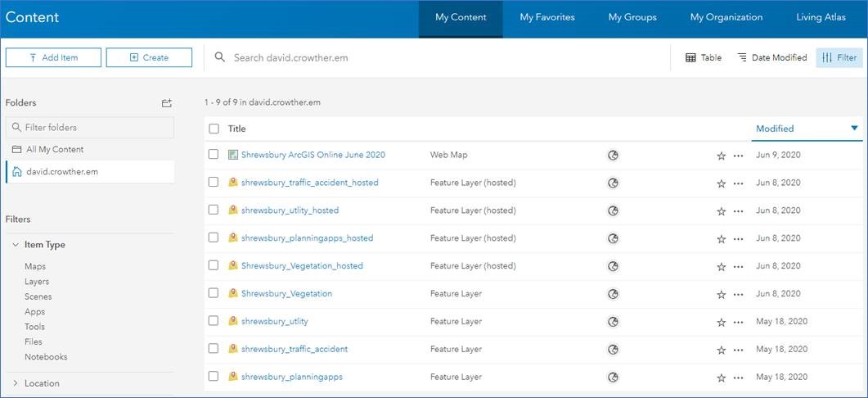This screenshot has width=868, height=398.
Task: Star the shrewsbury_traffic_accident Feature Layer row
Action: (x=721, y=350)
